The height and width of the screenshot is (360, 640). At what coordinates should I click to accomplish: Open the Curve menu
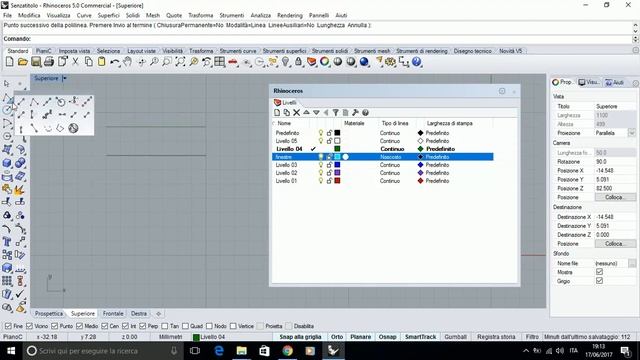click(x=84, y=15)
